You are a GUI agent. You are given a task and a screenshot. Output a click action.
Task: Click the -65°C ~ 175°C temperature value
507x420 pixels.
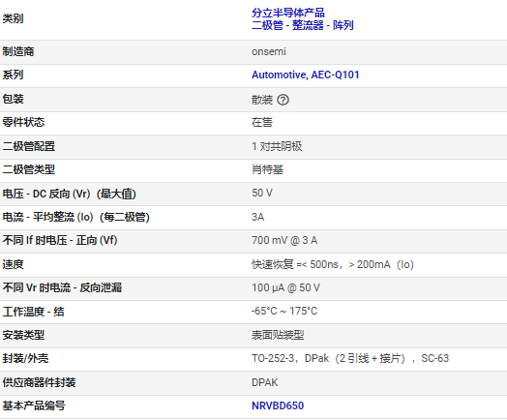[x=284, y=311]
